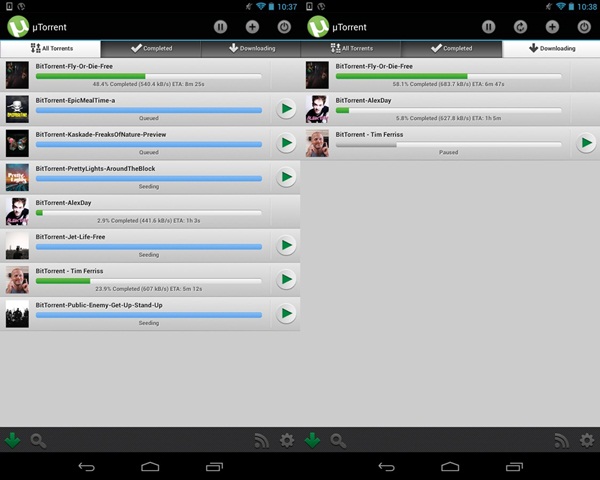Tap Wi-Fi status icon on left screen
The height and width of the screenshot is (480, 600).
[x=261, y=6]
